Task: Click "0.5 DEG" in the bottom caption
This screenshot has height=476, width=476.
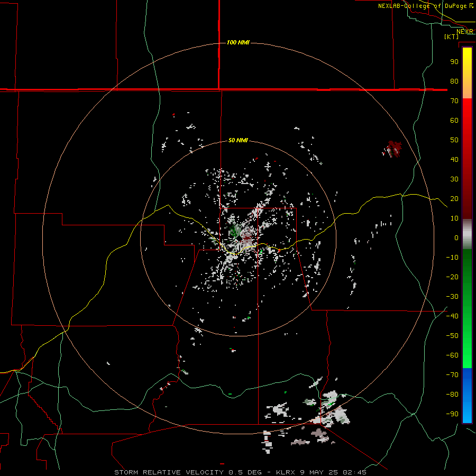Action: (x=244, y=472)
